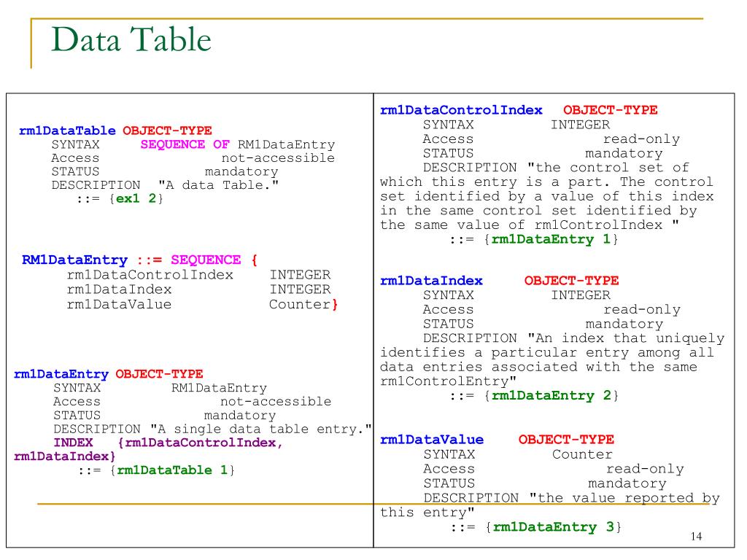Click "Counter" on rm1DataValue's SYNTAX line
747x560 pixels.
tap(582, 454)
